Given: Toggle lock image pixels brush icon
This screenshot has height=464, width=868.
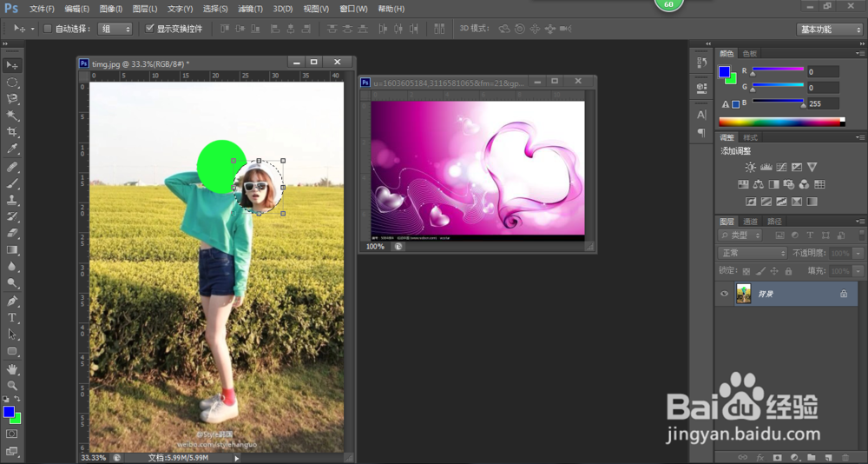Looking at the screenshot, I should pos(760,271).
